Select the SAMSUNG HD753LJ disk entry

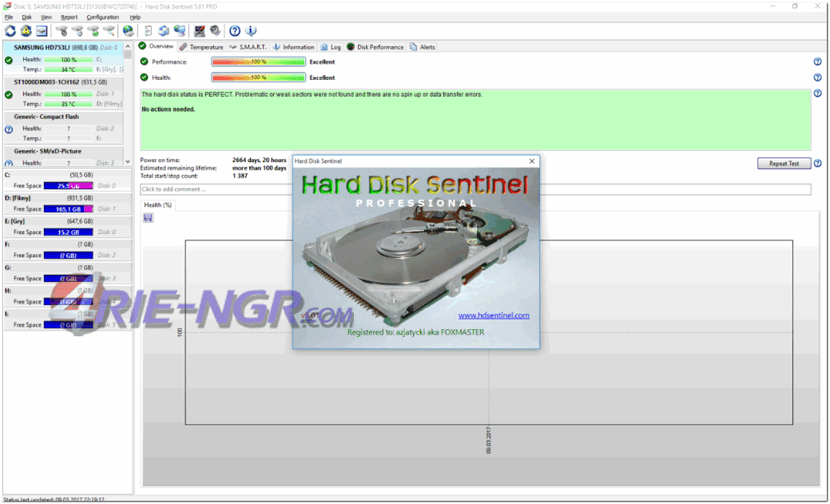tap(64, 58)
